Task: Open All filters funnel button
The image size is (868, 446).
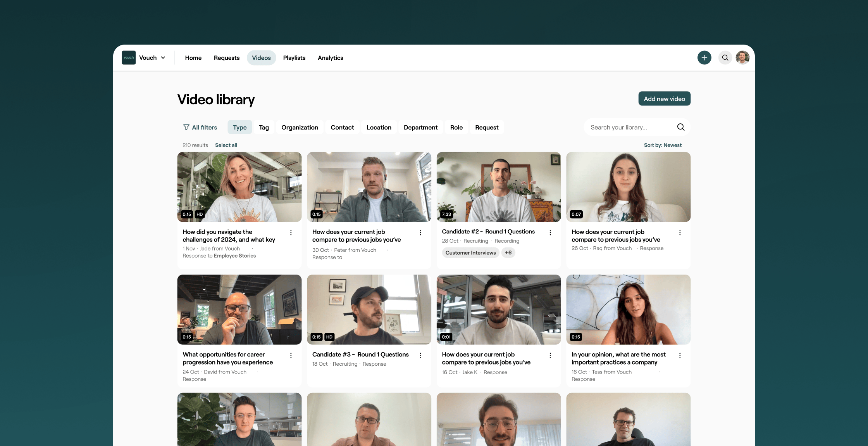Action: (200, 127)
